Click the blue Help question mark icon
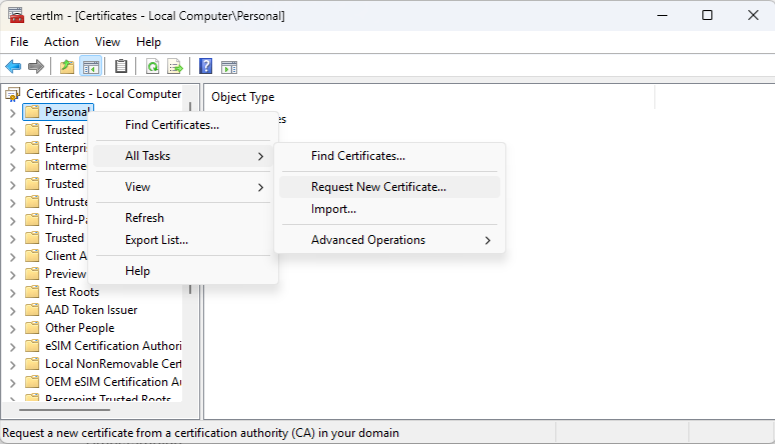The width and height of the screenshot is (775, 444). point(205,67)
